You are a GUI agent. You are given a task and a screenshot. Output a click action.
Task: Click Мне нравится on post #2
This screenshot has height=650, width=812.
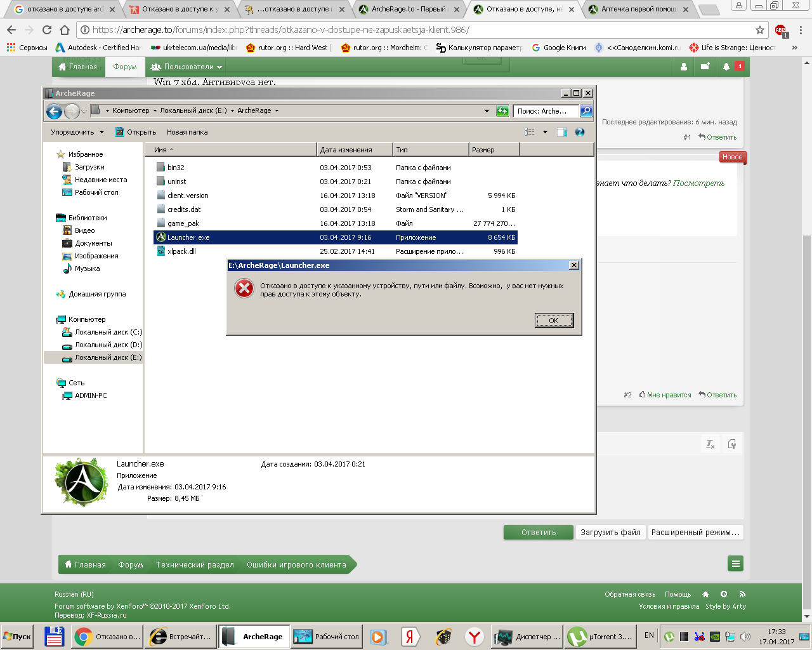pyautogui.click(x=665, y=395)
